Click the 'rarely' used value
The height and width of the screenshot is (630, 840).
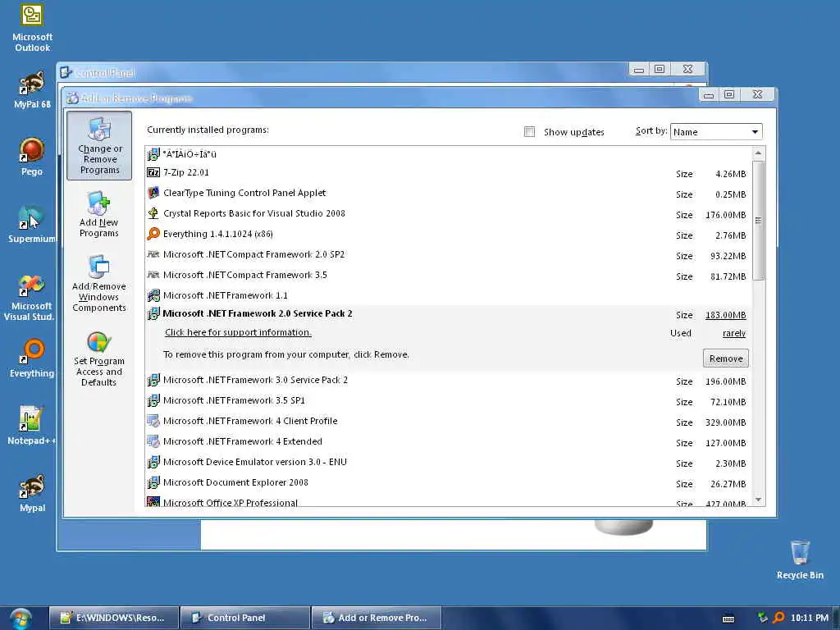click(734, 333)
